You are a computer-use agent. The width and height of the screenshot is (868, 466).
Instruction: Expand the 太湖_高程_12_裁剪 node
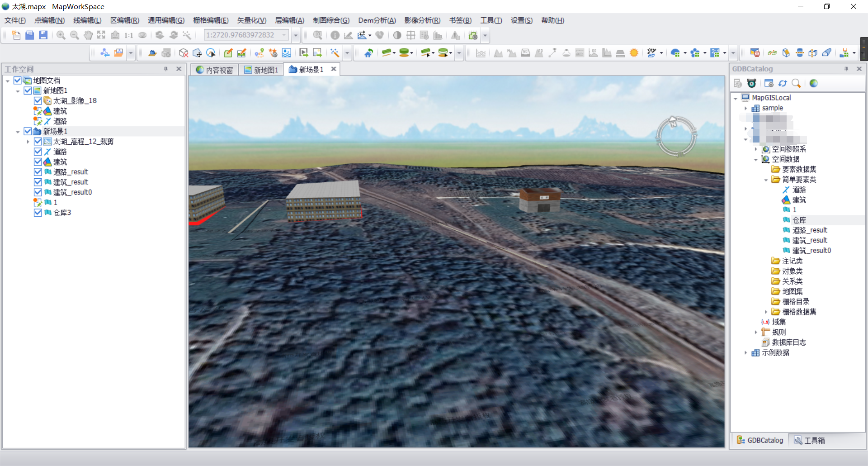click(x=28, y=142)
